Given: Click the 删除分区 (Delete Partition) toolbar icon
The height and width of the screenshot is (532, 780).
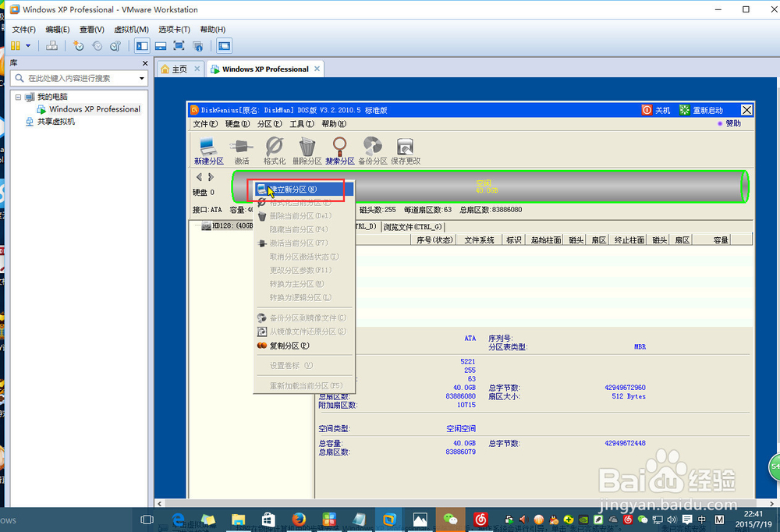Looking at the screenshot, I should pyautogui.click(x=307, y=150).
